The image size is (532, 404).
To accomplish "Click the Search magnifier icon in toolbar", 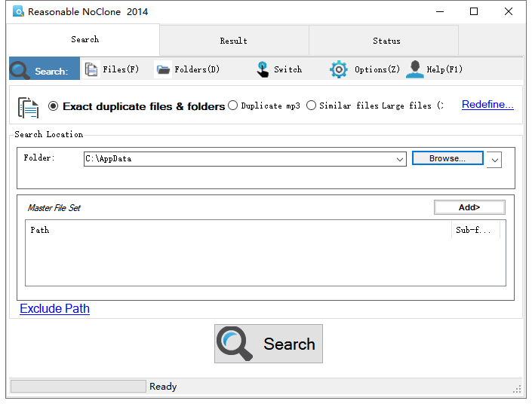I will tap(20, 70).
